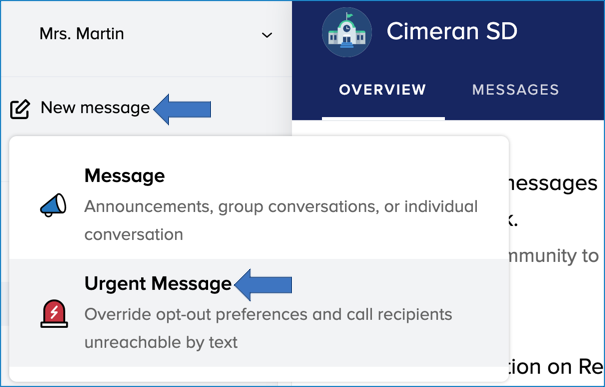Image resolution: width=605 pixels, height=387 pixels.
Task: Select the Message option in menu
Action: [x=259, y=204]
